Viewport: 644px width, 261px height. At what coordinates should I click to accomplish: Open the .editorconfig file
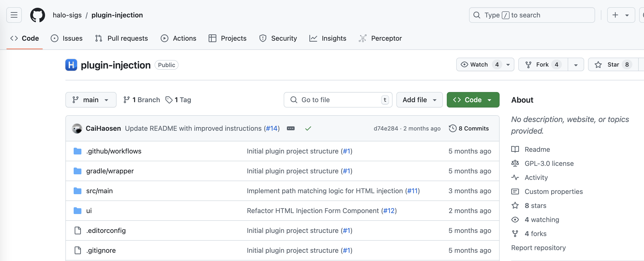(106, 230)
